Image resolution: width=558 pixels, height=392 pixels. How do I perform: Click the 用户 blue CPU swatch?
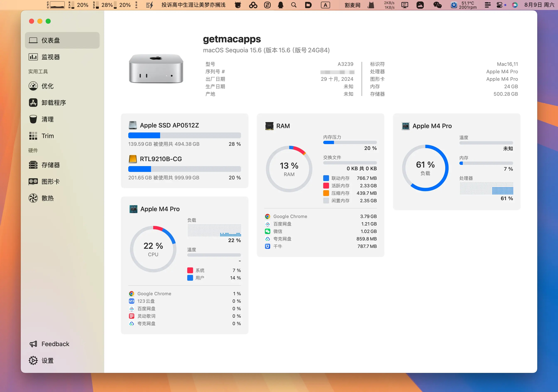tap(190, 278)
